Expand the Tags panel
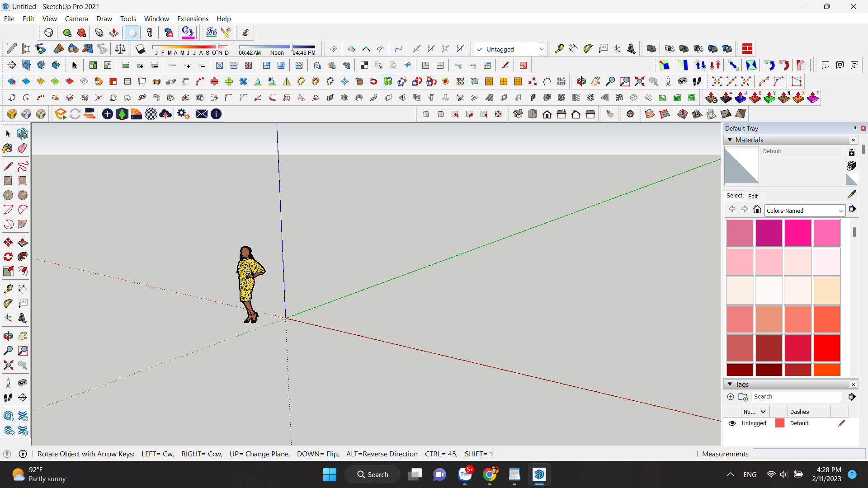 pos(731,384)
